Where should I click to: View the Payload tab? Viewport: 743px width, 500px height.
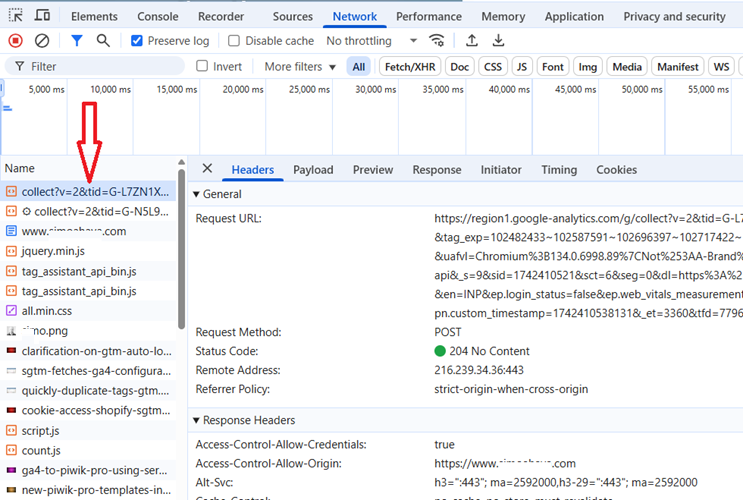point(313,170)
